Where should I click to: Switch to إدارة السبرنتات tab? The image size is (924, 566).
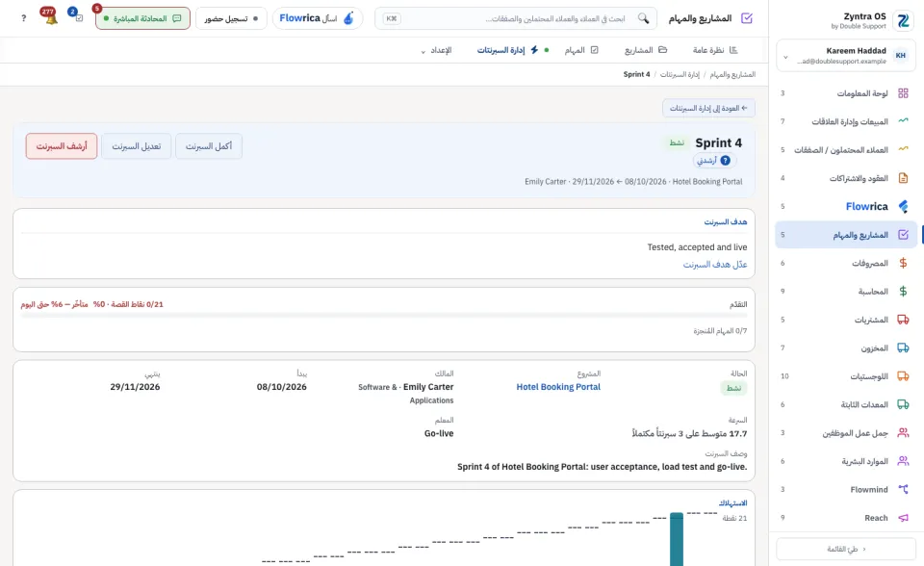[508, 50]
